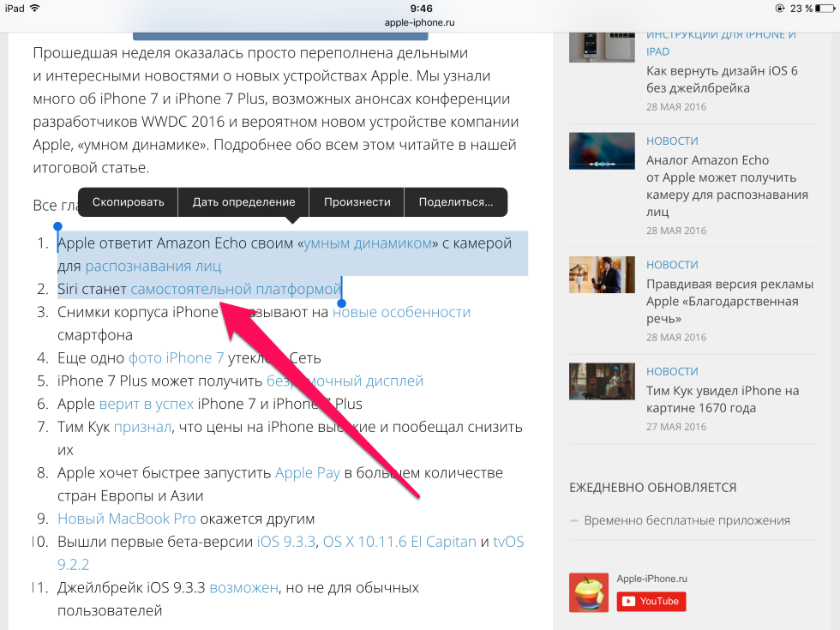Open Новый MacBook Pro link
Image resolution: width=840 pixels, height=630 pixels.
pos(127,519)
